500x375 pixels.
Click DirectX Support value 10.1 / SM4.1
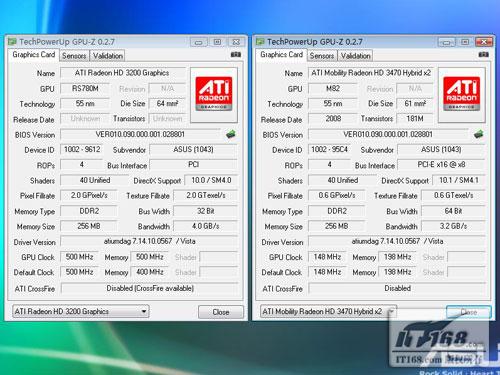click(459, 180)
